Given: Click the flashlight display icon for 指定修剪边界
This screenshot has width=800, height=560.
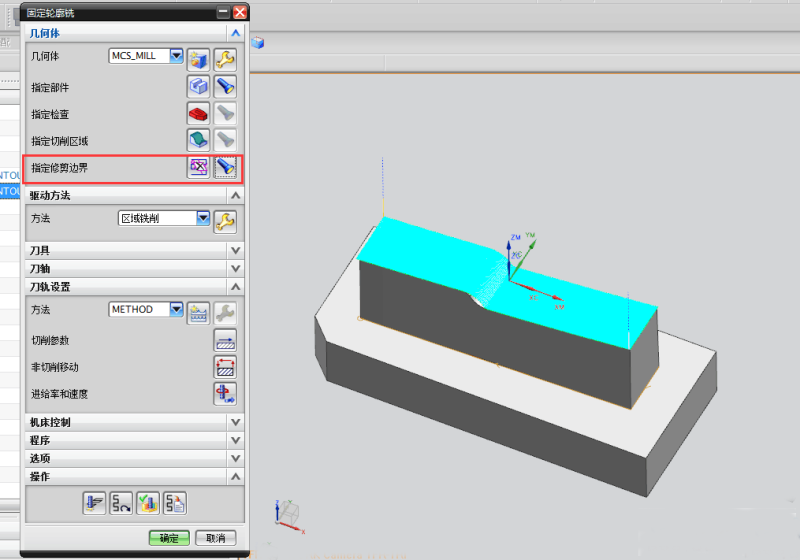Looking at the screenshot, I should 225,168.
